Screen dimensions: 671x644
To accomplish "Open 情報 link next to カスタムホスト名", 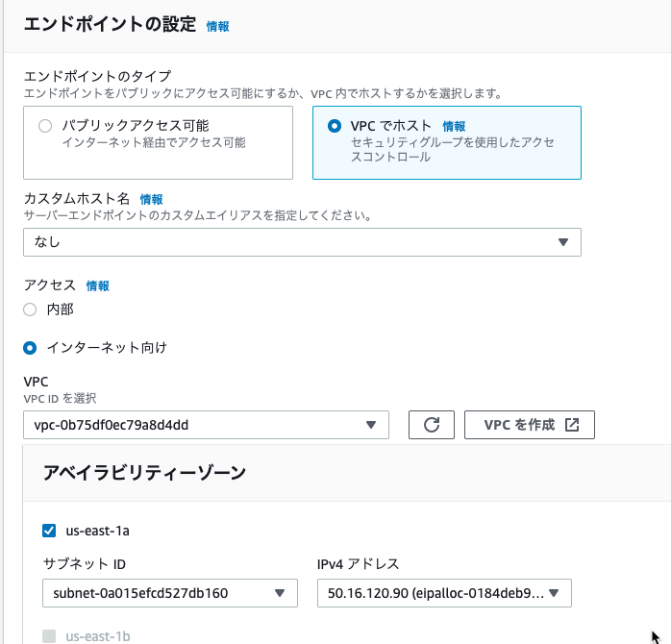I will point(152,199).
